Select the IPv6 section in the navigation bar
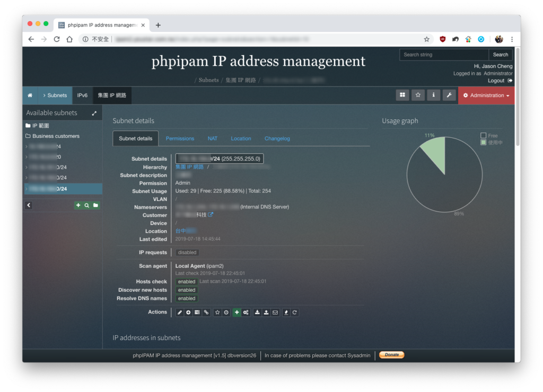This screenshot has height=392, width=543. (82, 95)
